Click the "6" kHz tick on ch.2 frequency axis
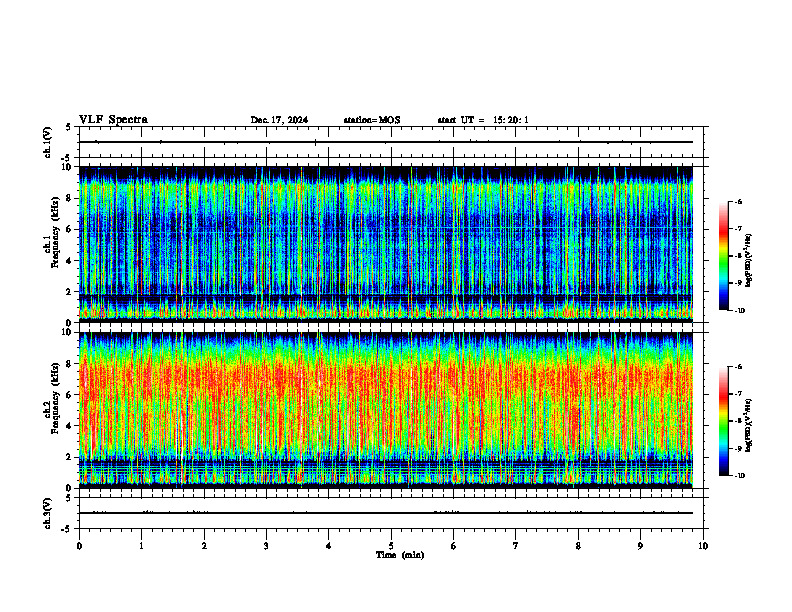 tap(70, 395)
